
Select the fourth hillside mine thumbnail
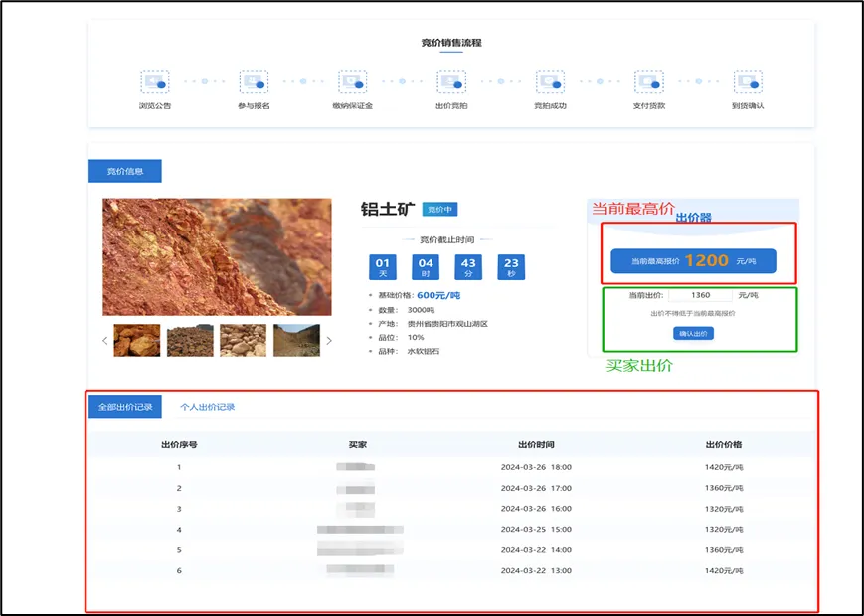(x=296, y=340)
